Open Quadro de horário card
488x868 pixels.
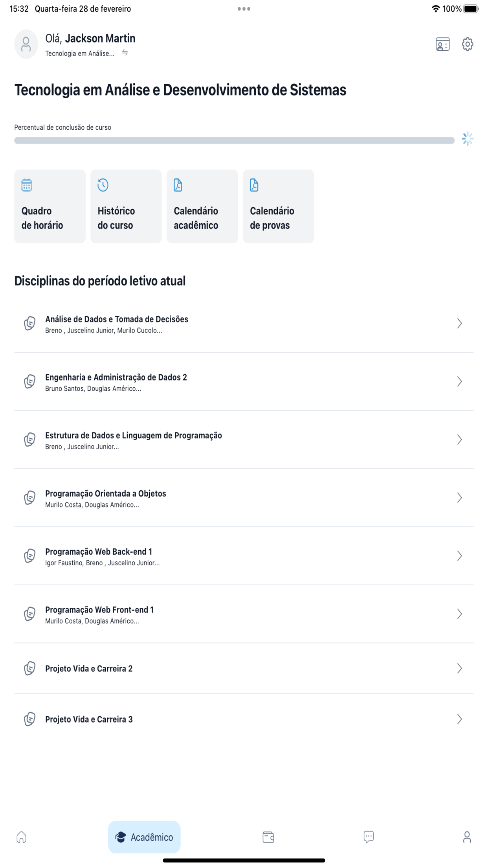click(x=50, y=206)
